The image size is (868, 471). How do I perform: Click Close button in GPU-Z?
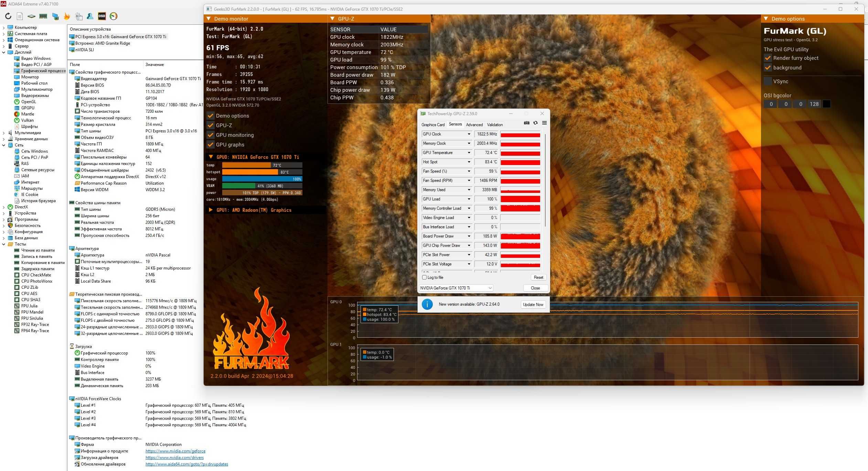[535, 288]
